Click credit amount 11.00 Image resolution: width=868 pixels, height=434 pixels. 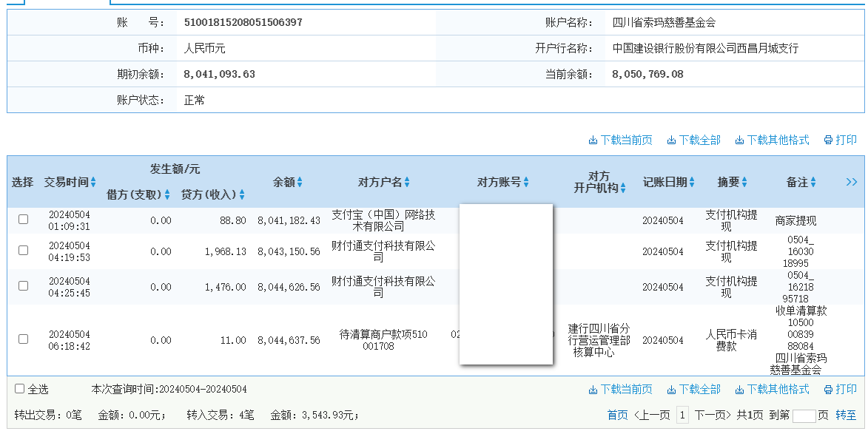click(x=233, y=340)
